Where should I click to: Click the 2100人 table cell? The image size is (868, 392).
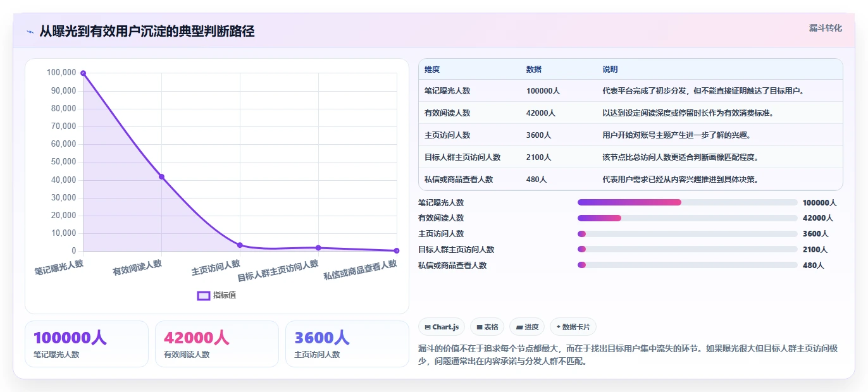(x=539, y=157)
